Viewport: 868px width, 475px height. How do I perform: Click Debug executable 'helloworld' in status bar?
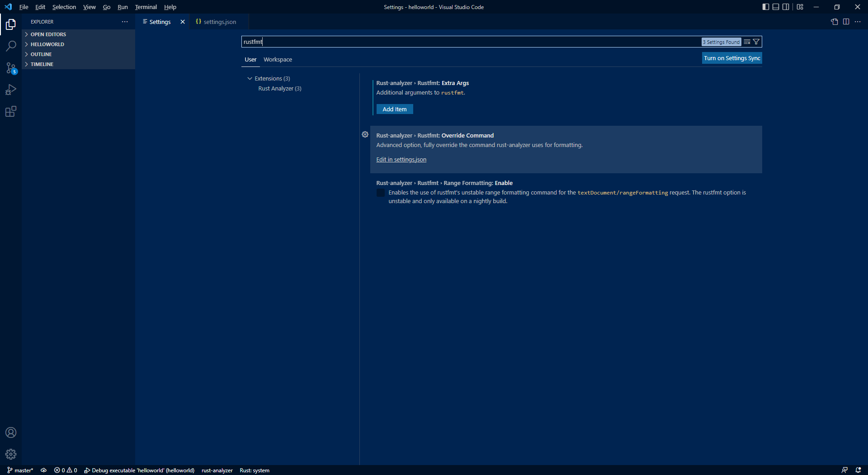139,470
